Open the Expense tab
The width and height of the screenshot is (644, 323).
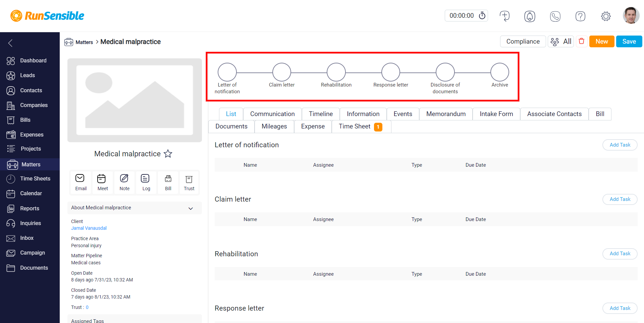click(x=313, y=126)
